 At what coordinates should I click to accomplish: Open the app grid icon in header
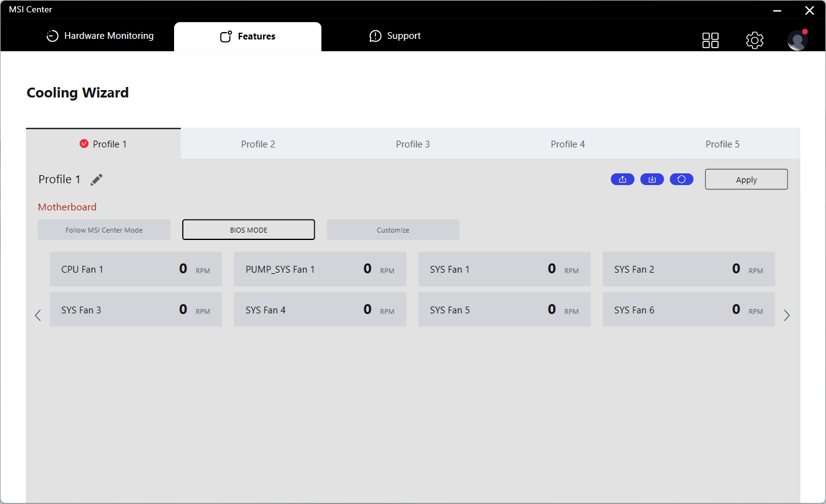coord(711,40)
